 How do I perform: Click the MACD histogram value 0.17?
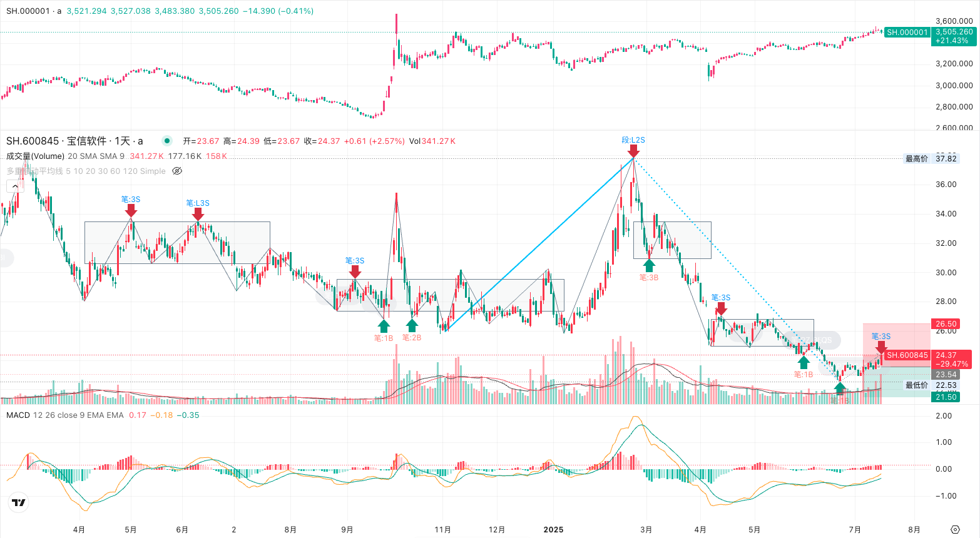point(138,415)
